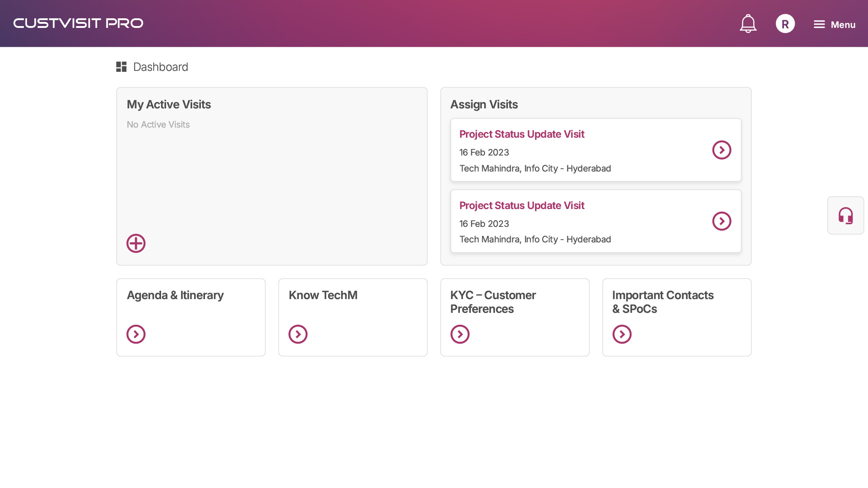868x488 pixels.
Task: Open the headset support widget
Action: click(846, 215)
